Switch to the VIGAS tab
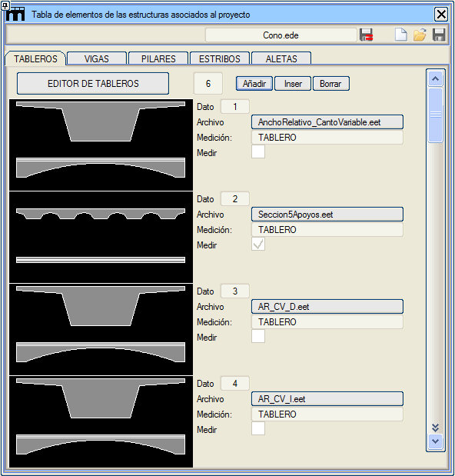 tap(97, 58)
